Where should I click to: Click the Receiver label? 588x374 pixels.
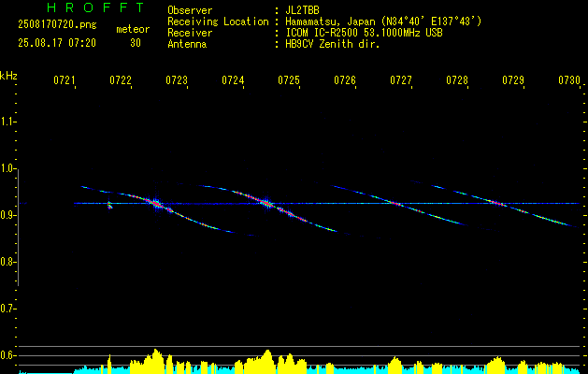click(190, 33)
